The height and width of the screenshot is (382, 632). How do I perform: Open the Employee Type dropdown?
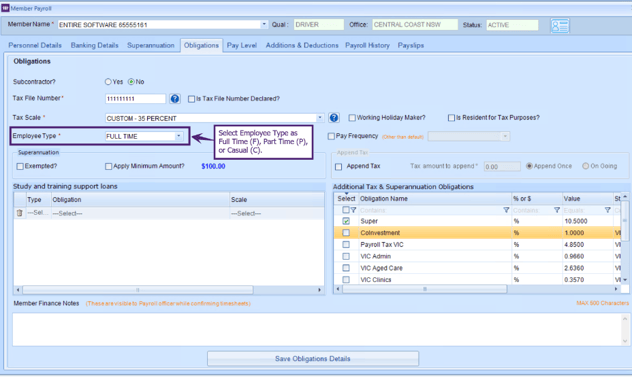point(179,136)
